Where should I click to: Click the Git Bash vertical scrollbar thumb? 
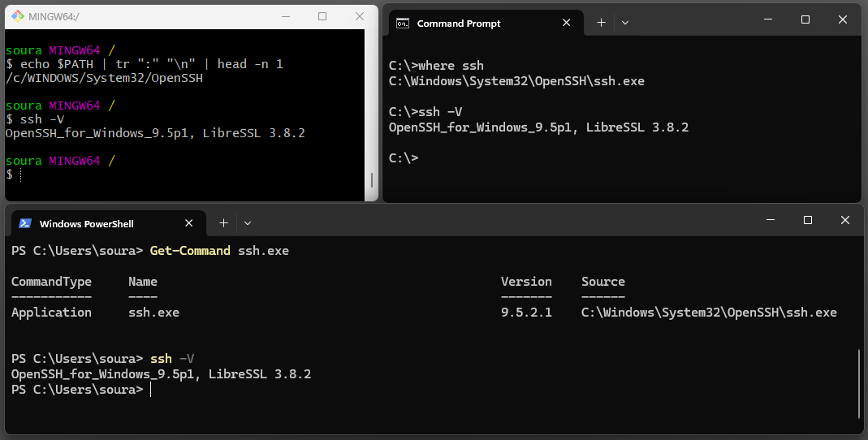[x=371, y=180]
